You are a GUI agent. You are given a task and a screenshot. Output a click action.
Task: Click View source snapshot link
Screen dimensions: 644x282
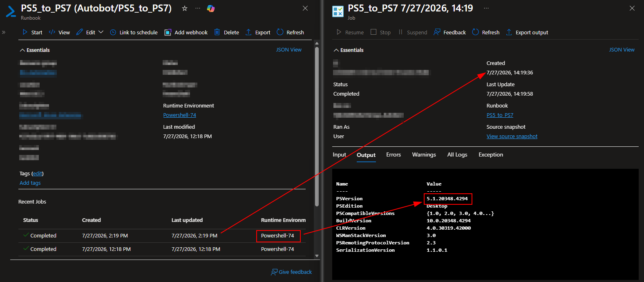(x=512, y=137)
